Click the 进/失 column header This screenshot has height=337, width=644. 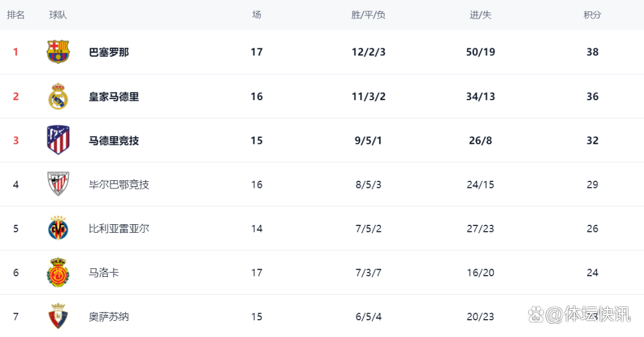point(481,15)
